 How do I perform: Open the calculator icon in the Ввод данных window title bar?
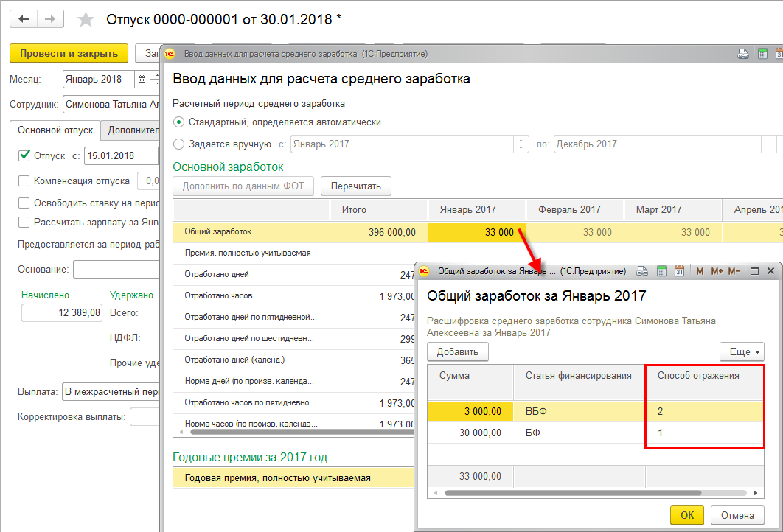pos(762,54)
